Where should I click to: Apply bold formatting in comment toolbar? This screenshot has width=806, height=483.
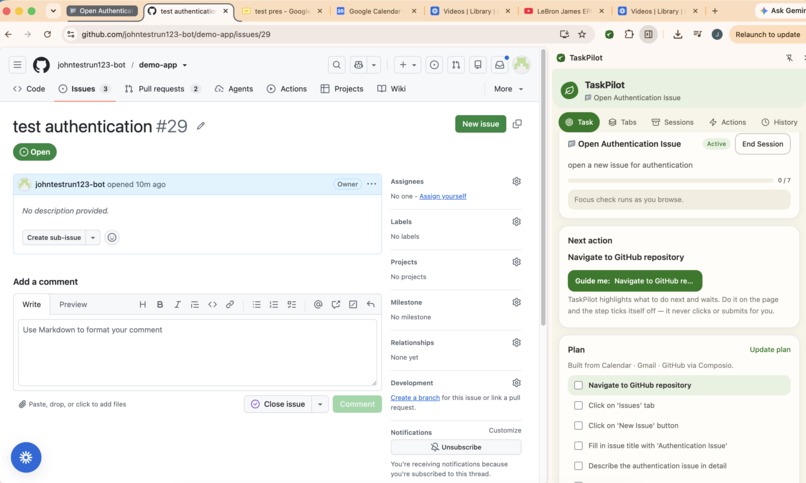pos(160,304)
